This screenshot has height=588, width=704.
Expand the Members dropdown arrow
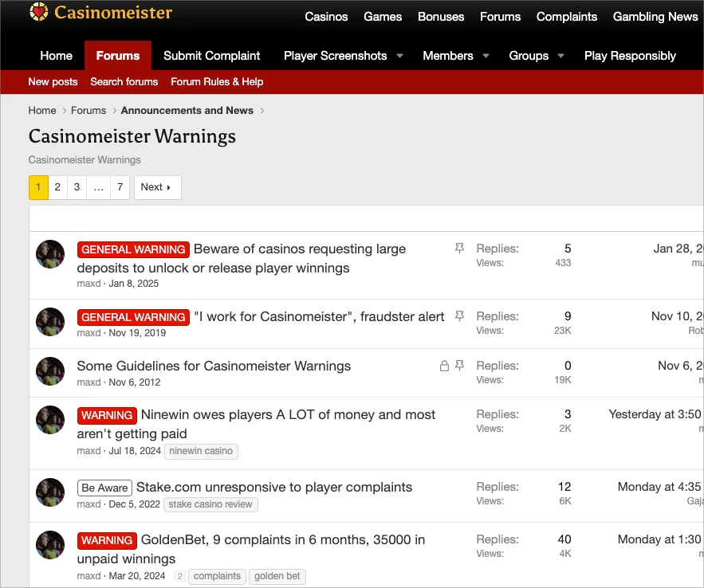(x=486, y=56)
